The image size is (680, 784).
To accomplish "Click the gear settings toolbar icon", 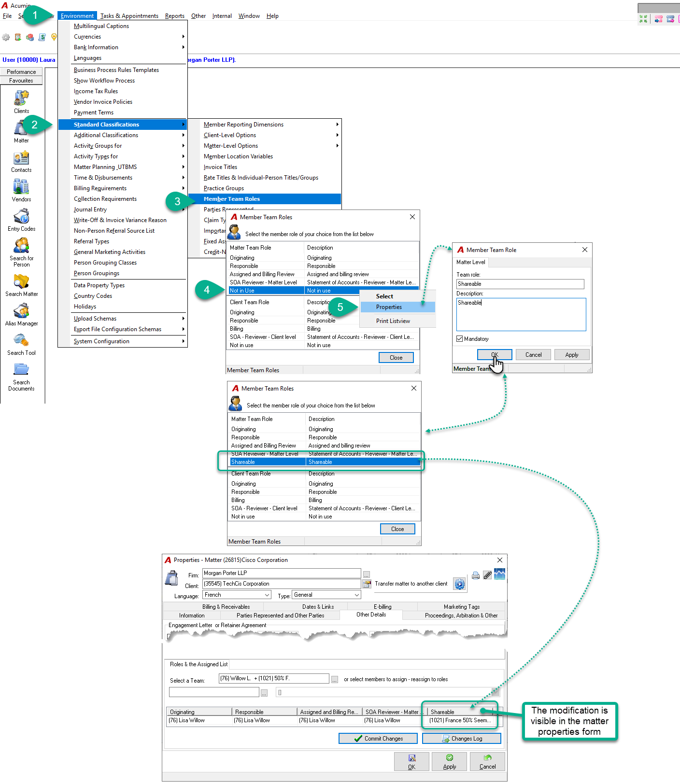I will 6,37.
